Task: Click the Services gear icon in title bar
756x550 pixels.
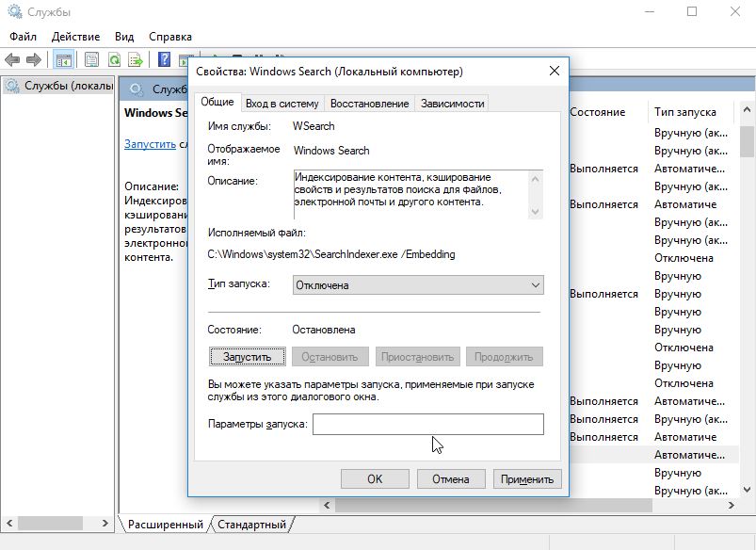Action: (x=15, y=11)
